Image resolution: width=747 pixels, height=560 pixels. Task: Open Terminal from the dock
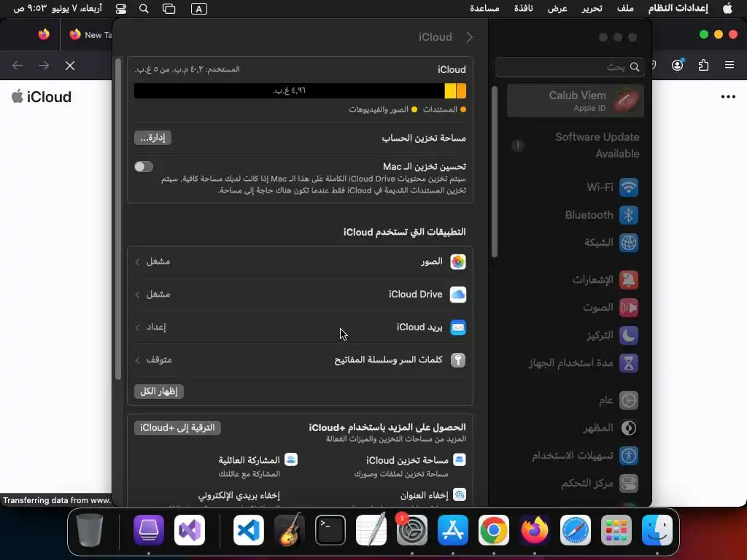tap(330, 530)
